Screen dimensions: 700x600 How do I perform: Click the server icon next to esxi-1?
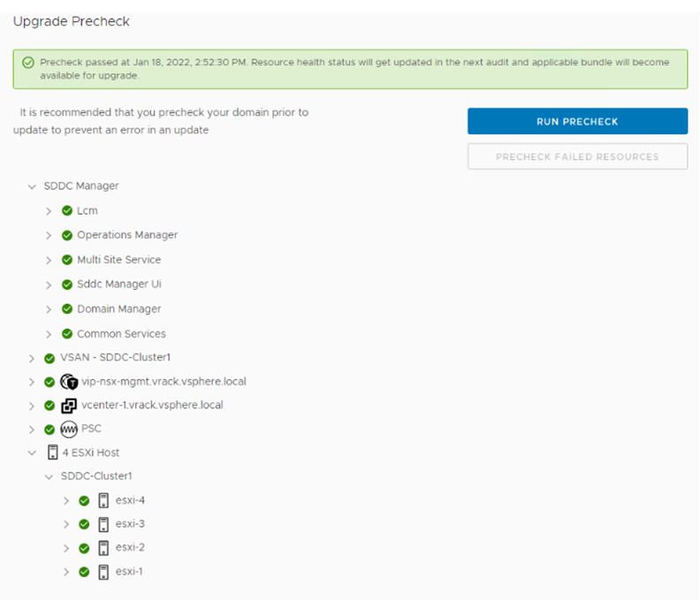(x=103, y=571)
